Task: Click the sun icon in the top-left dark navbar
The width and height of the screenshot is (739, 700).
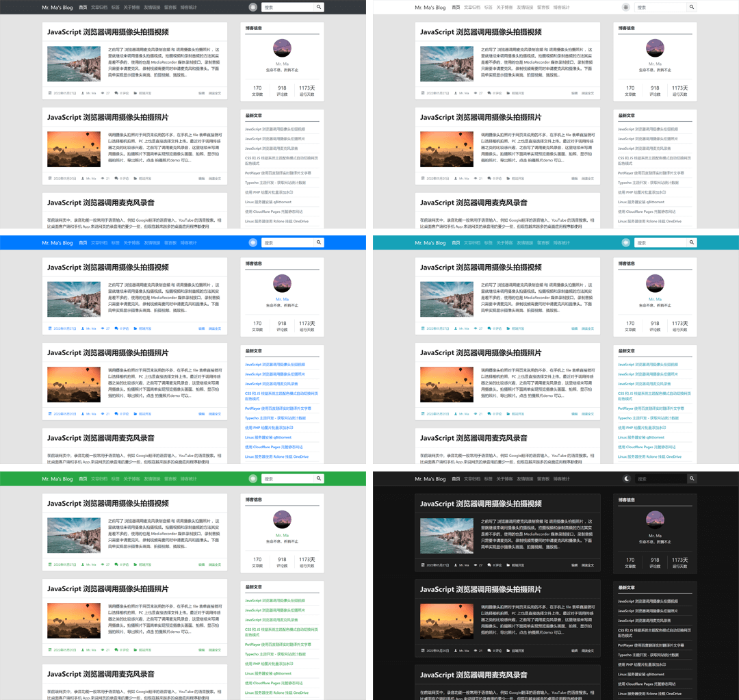Action: (x=255, y=7)
